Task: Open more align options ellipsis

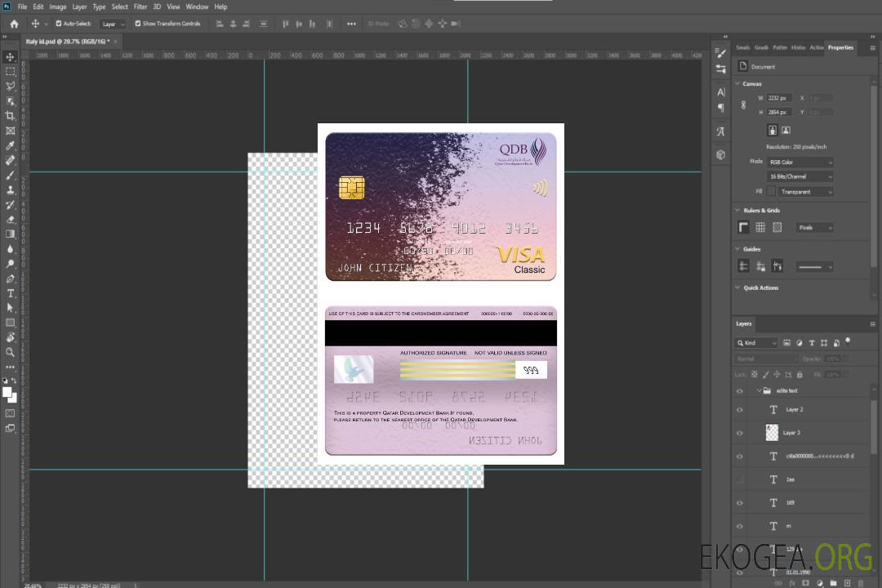Action: click(351, 24)
